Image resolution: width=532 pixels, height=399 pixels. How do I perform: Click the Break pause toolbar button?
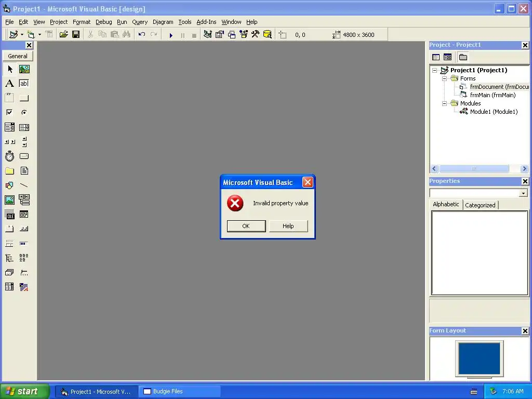click(183, 35)
